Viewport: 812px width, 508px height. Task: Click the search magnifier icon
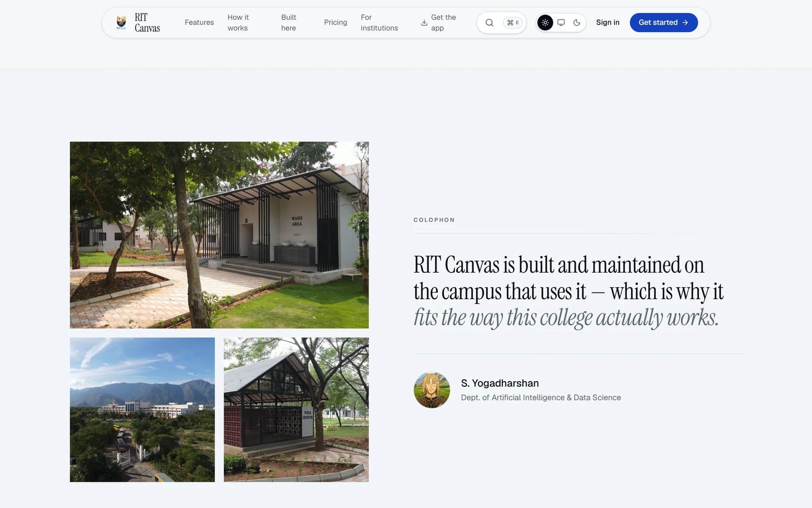click(x=489, y=23)
